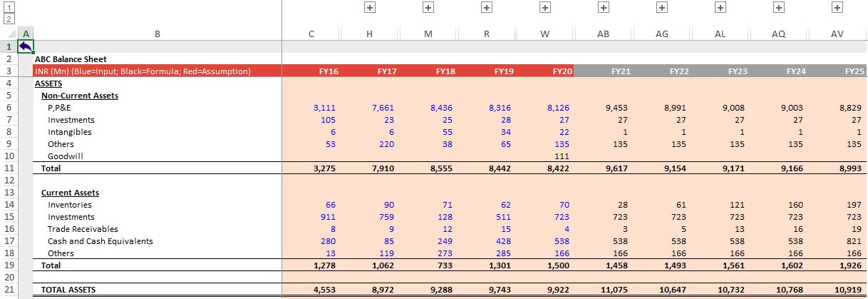Expand the column group above column W

(x=544, y=7)
